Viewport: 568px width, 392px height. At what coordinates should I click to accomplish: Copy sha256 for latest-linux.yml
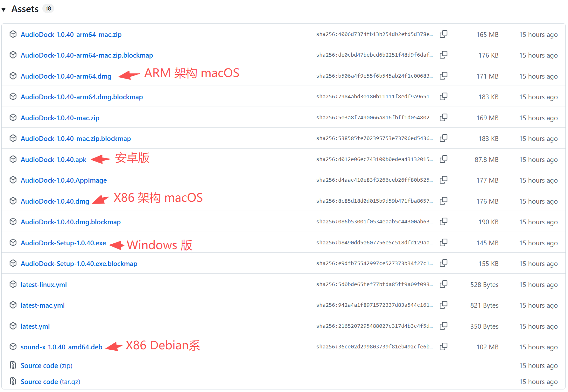coord(443,284)
